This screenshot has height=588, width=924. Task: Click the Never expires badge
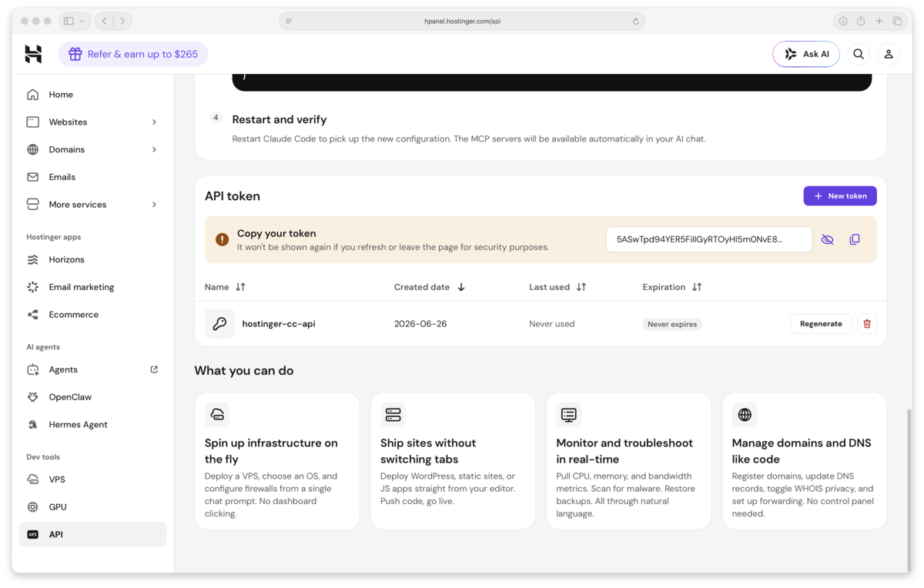click(672, 324)
